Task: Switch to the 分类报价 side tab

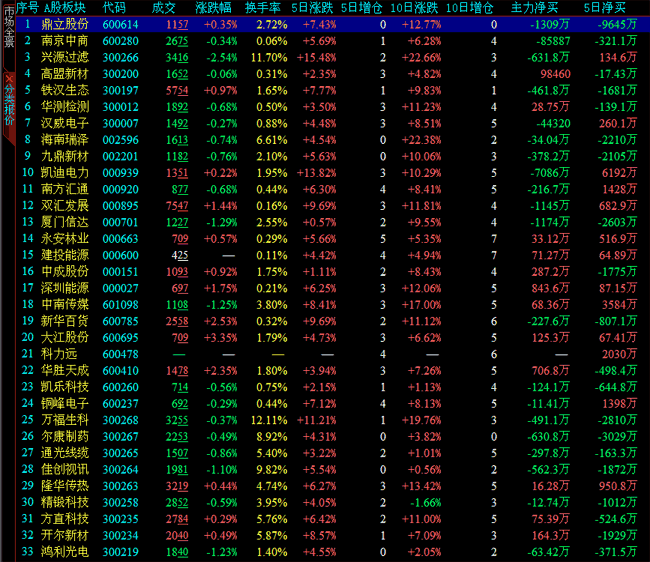Action: click(x=9, y=104)
